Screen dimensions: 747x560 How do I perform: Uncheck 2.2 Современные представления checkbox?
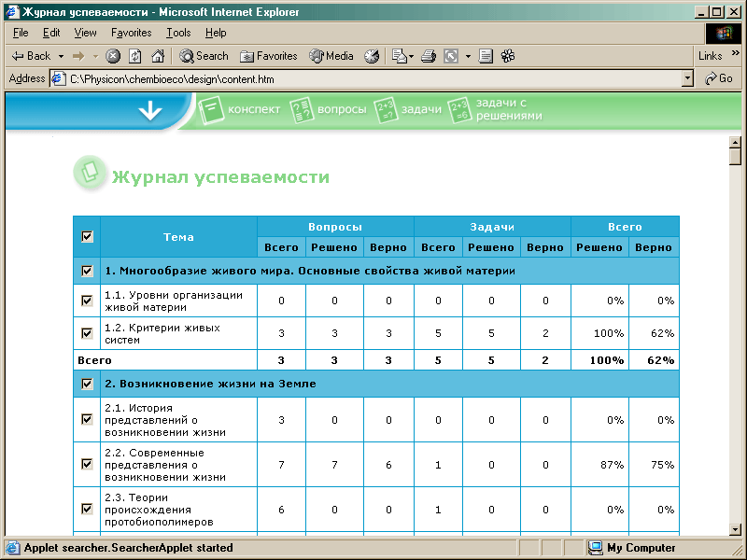click(87, 464)
